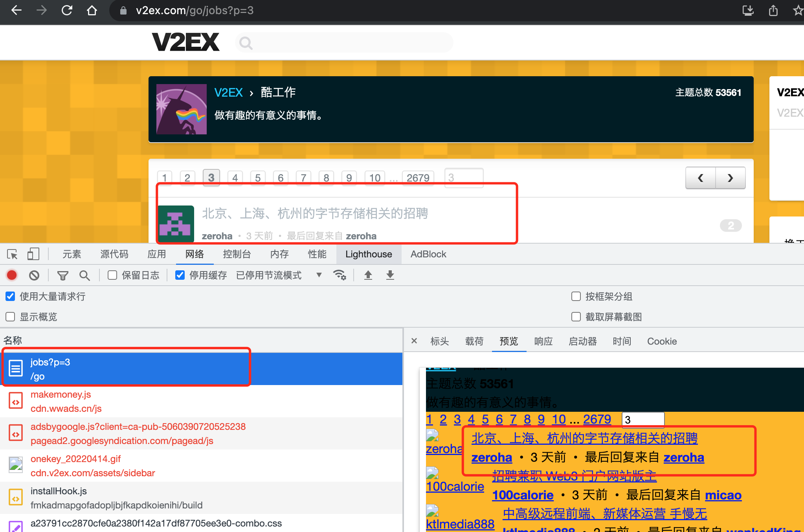The width and height of the screenshot is (804, 532).
Task: Enable the 按框架分组 checkbox
Action: pyautogui.click(x=576, y=296)
